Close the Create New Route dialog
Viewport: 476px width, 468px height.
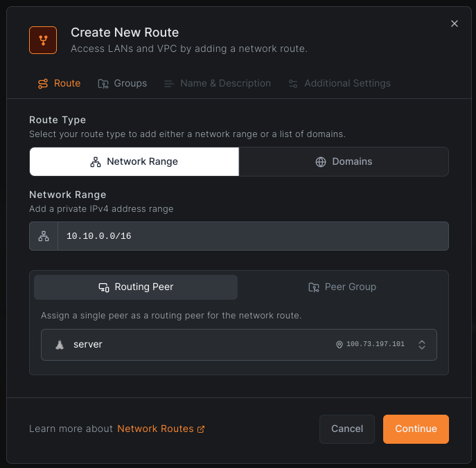(455, 24)
